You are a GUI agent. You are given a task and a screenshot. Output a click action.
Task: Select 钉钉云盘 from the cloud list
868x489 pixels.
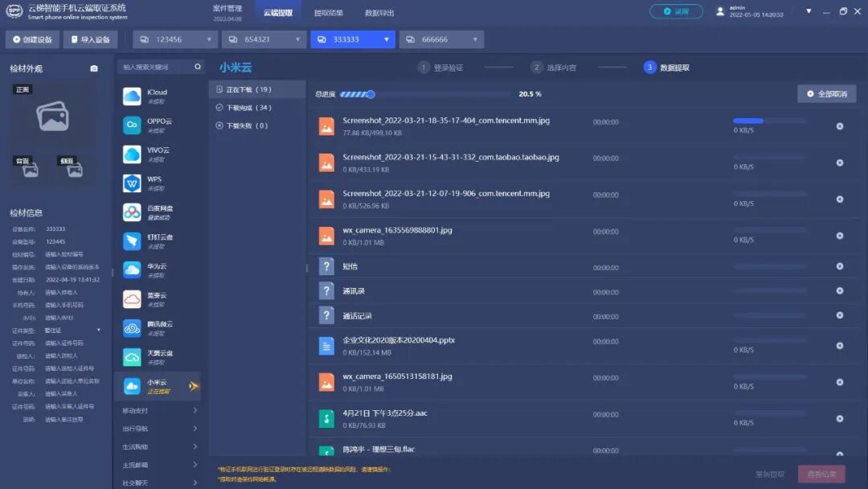click(133, 242)
